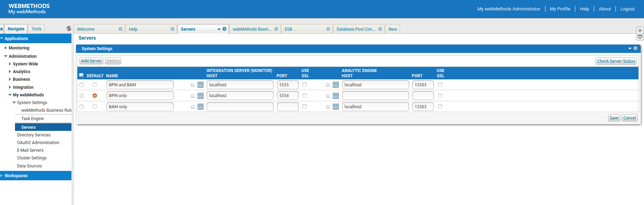Open E-Mail Servers in navigation tree
Image resolution: width=644 pixels, height=205 pixels.
tap(30, 150)
